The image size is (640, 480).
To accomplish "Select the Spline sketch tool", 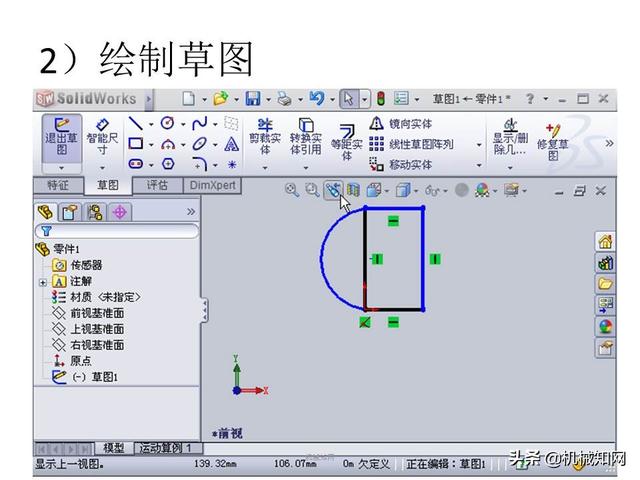I will [200, 123].
